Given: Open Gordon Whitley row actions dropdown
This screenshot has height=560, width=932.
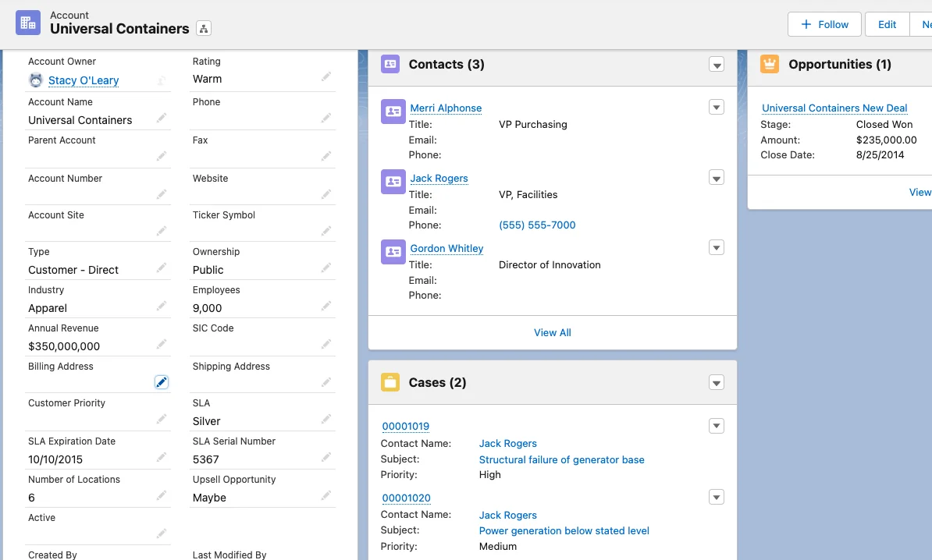Looking at the screenshot, I should coord(717,248).
